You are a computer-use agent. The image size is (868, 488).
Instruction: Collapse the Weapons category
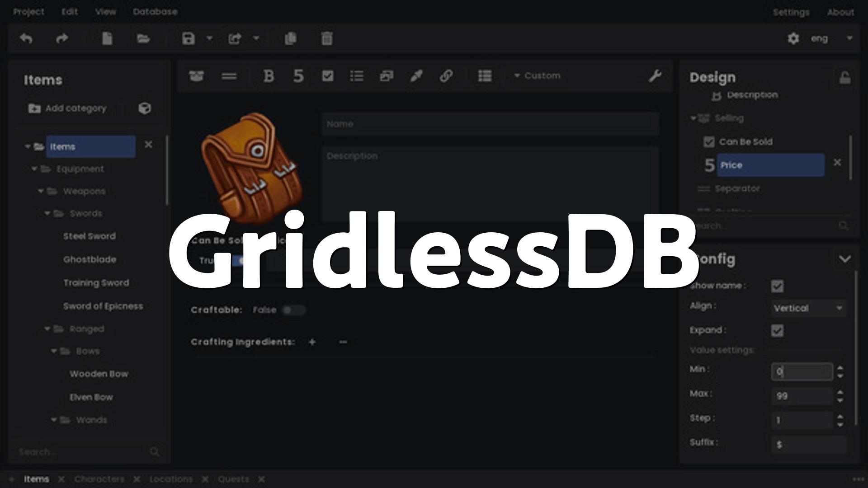41,191
